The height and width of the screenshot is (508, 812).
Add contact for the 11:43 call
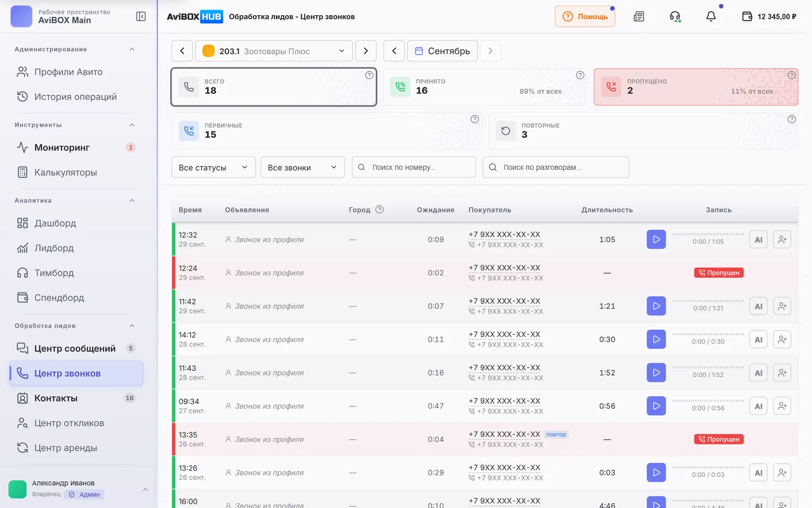point(782,373)
